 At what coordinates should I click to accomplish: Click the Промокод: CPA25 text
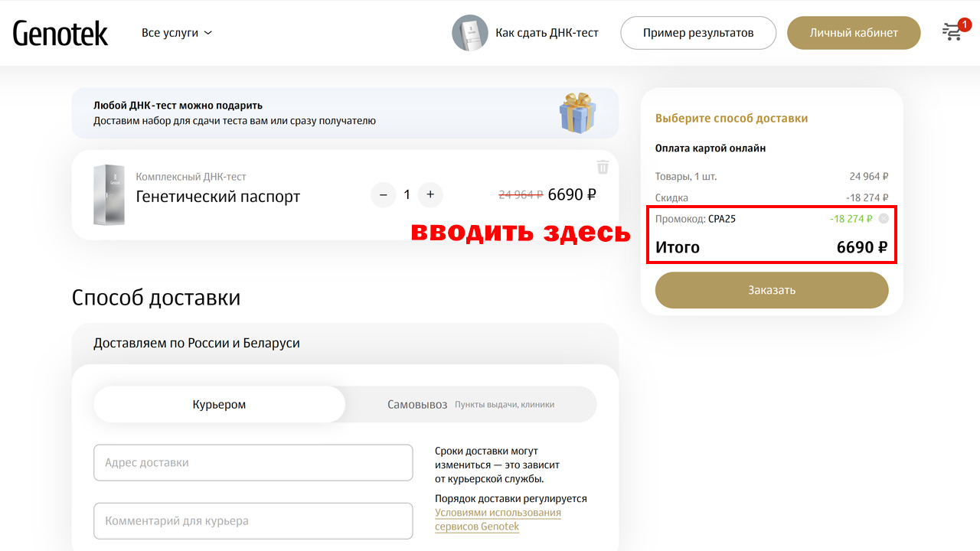tap(695, 219)
